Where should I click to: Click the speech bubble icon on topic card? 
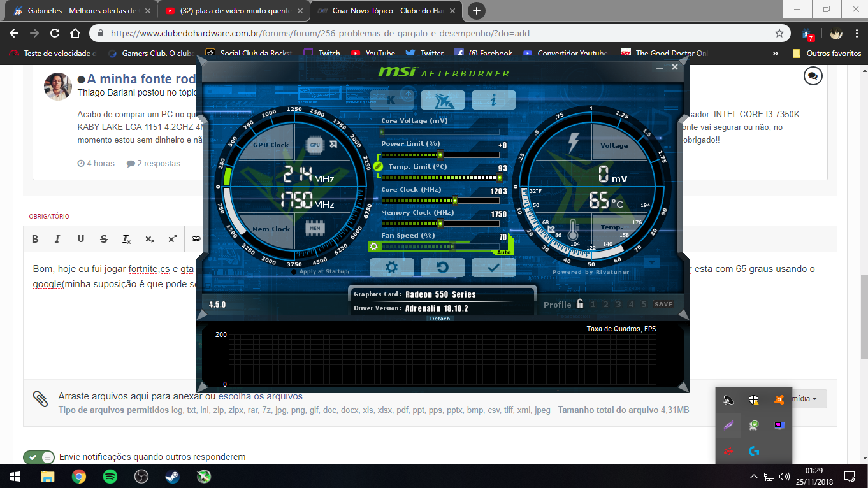click(813, 76)
